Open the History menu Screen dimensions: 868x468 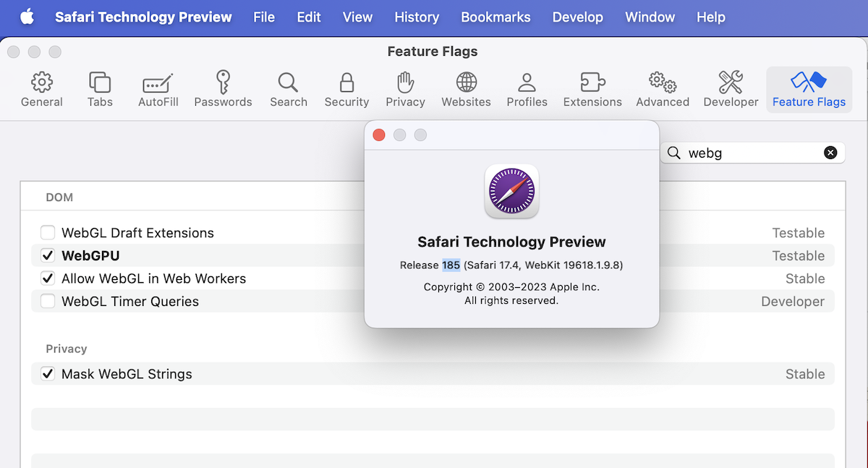[x=417, y=17]
